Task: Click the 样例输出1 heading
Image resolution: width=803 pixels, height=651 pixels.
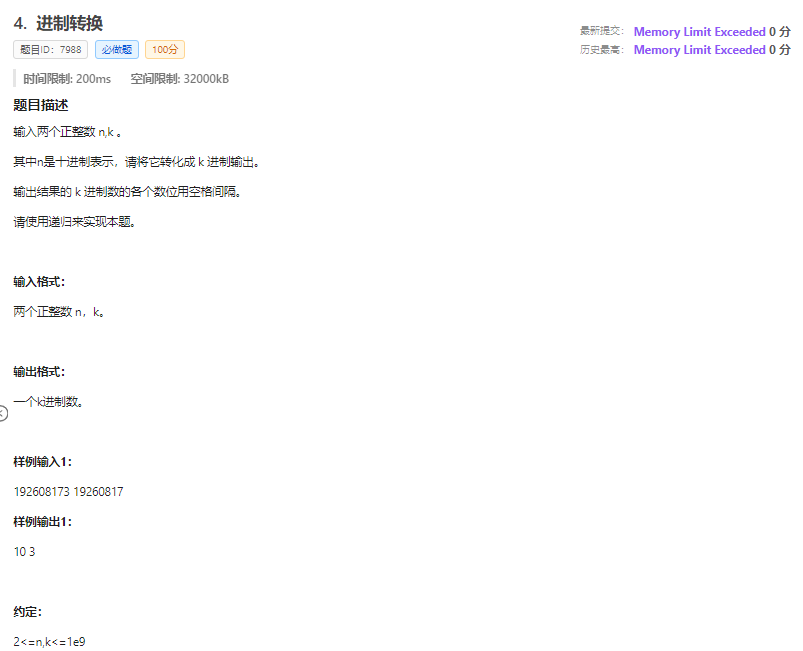Action: [43, 522]
